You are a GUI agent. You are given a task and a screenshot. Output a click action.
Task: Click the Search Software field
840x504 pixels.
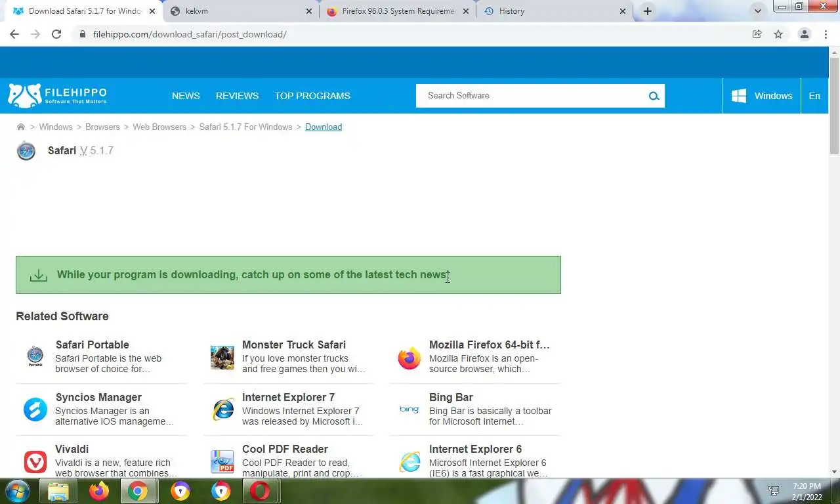(532, 96)
